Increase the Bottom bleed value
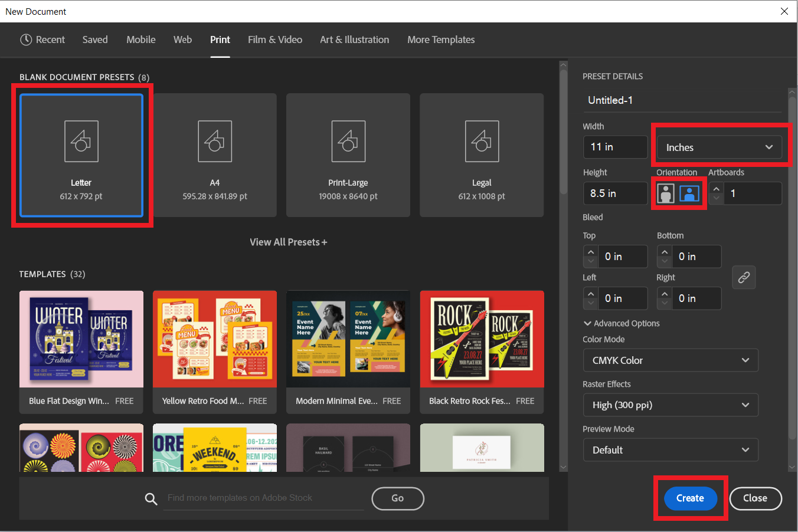The height and width of the screenshot is (532, 798). 664,251
